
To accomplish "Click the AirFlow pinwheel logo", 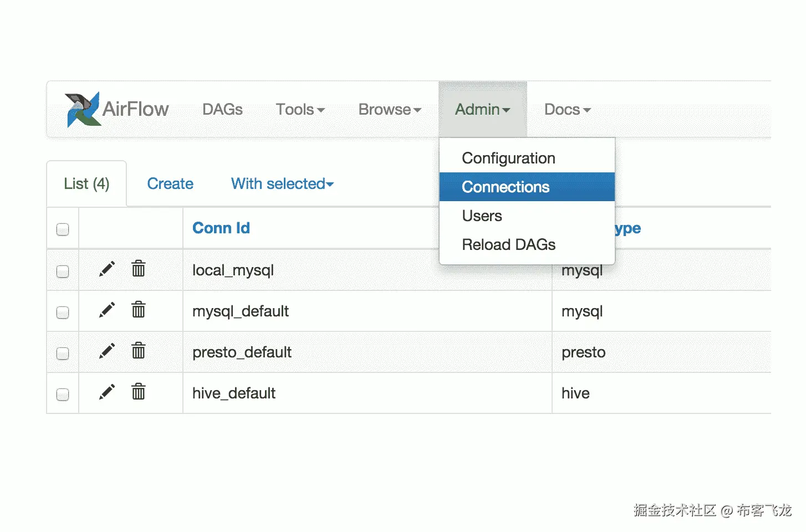I will [83, 109].
